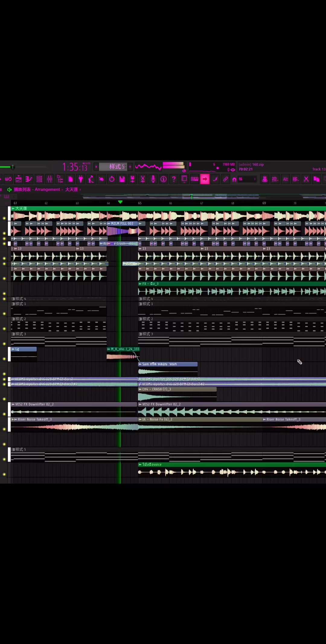
Task: Open the mixer view icon
Action: click(x=50, y=179)
